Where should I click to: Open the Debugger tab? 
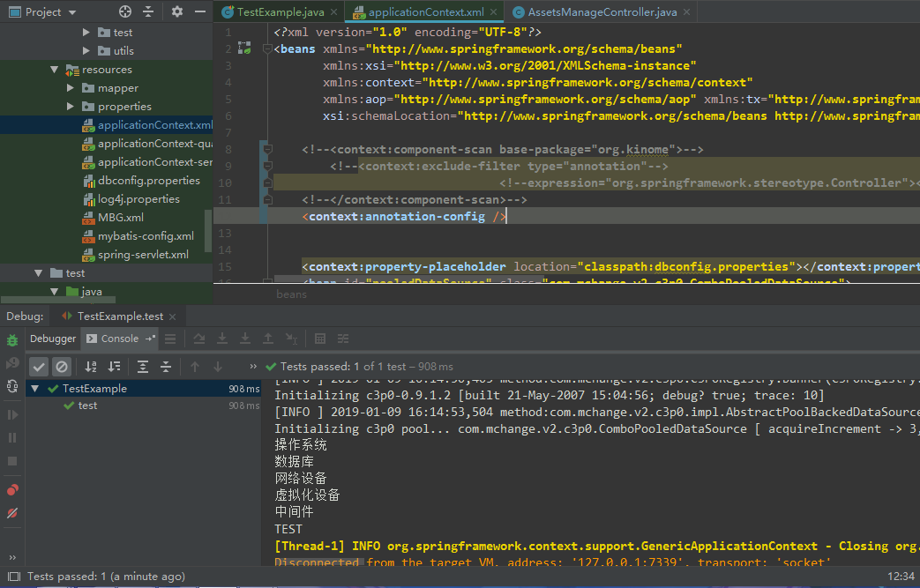53,339
